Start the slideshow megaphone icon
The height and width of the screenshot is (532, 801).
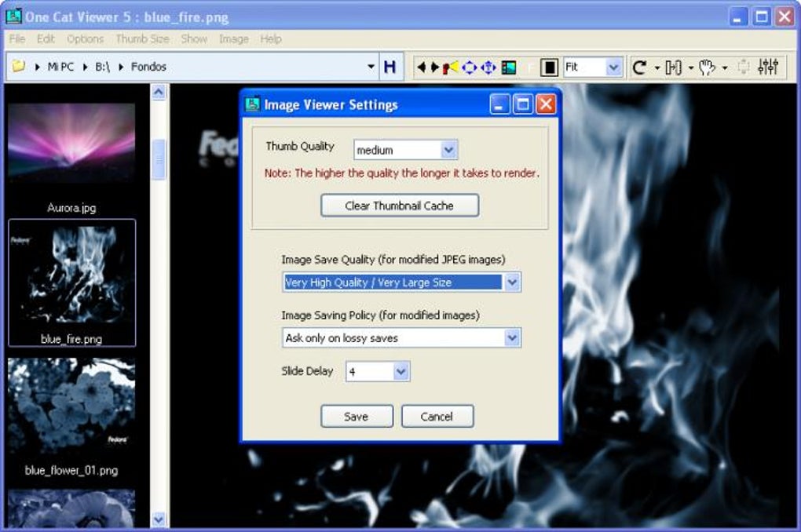[x=449, y=67]
